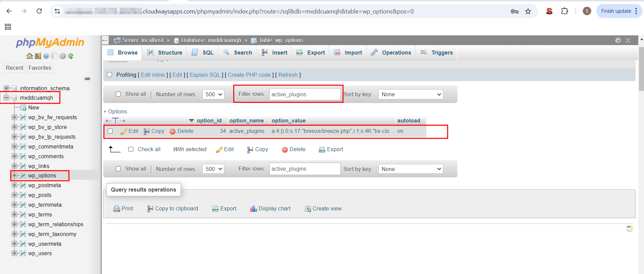Expand the information_schema database node
Image resolution: width=644 pixels, height=274 pixels.
coord(6,88)
